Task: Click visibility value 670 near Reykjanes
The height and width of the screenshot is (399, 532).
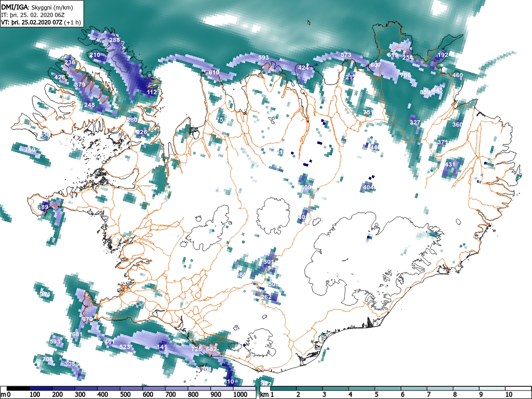Action: point(87,319)
